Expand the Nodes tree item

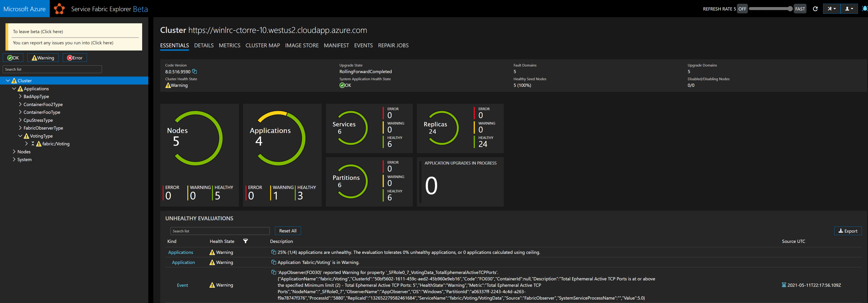[x=14, y=151]
